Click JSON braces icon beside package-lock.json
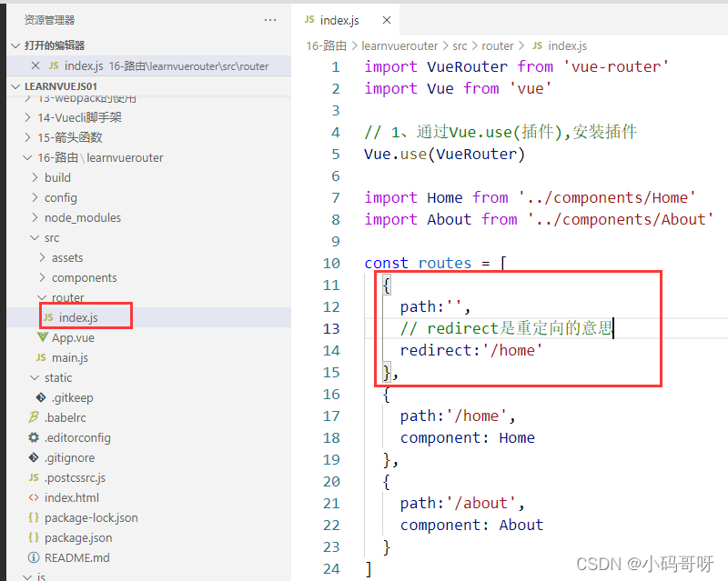This screenshot has width=728, height=581. (34, 517)
